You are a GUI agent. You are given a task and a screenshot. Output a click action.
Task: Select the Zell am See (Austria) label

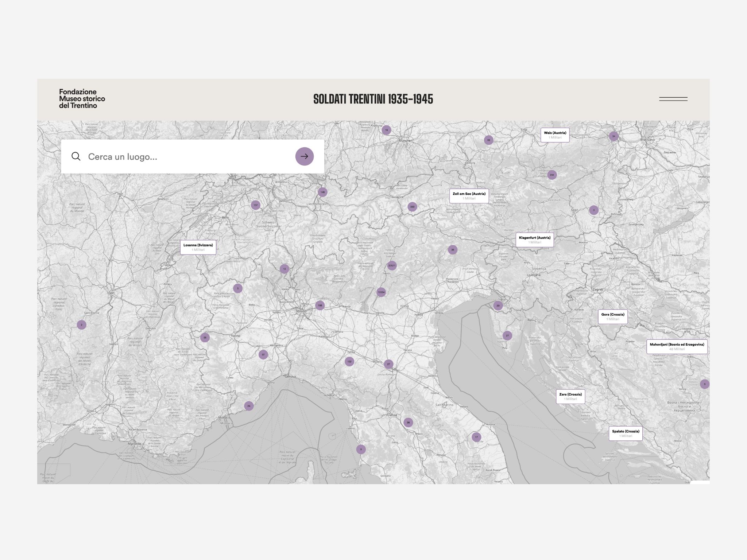coord(469,196)
